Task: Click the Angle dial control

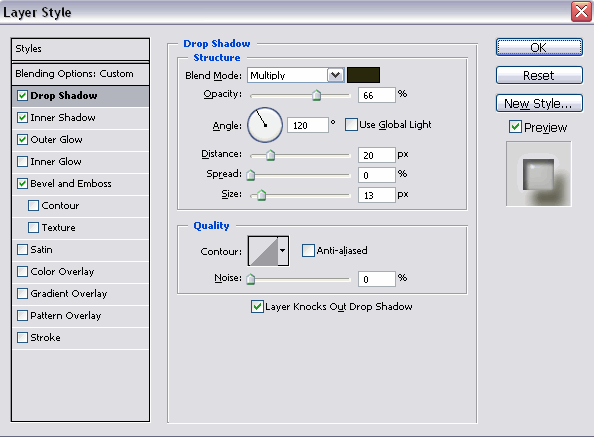Action: tap(265, 125)
